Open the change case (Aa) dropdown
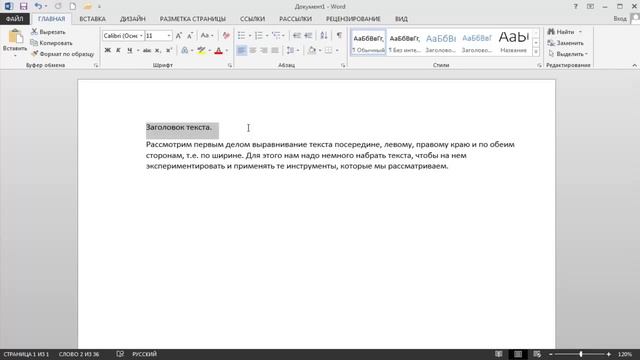Image resolution: width=640 pixels, height=360 pixels. tap(207, 36)
